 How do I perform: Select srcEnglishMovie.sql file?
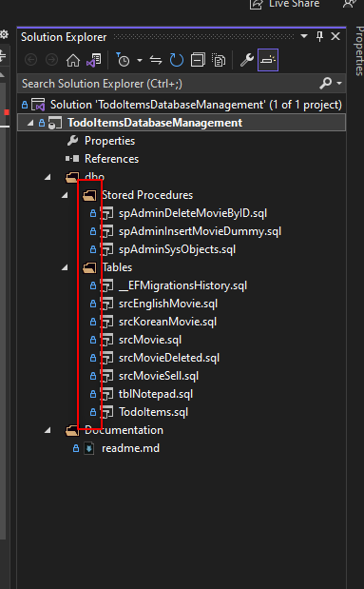[x=168, y=304]
